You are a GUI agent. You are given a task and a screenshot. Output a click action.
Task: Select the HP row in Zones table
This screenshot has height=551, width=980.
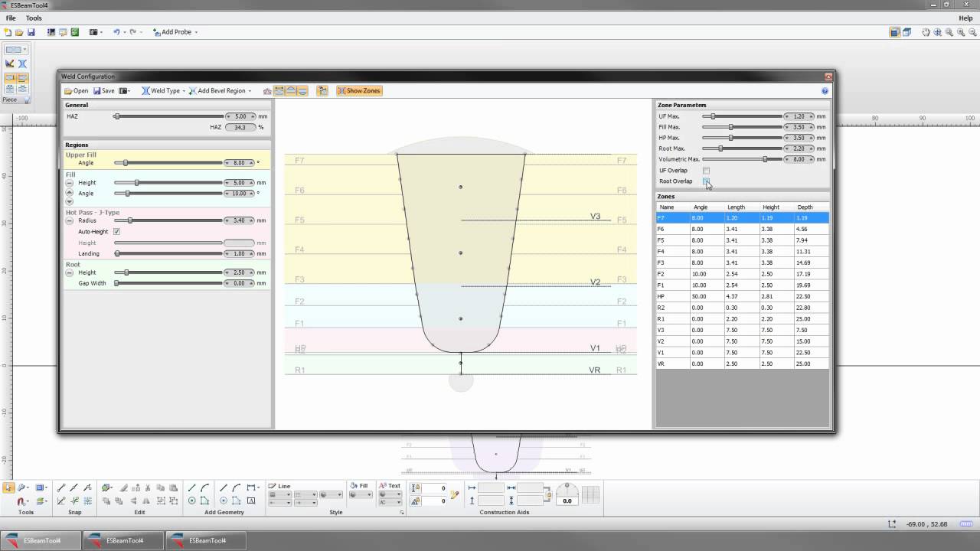pos(742,296)
